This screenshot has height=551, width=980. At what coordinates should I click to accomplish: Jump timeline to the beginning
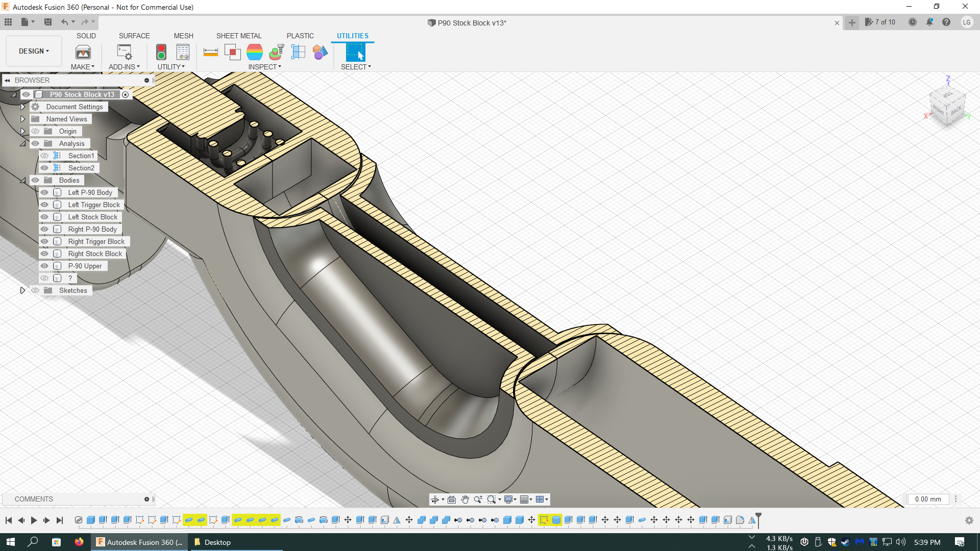tap(9, 520)
